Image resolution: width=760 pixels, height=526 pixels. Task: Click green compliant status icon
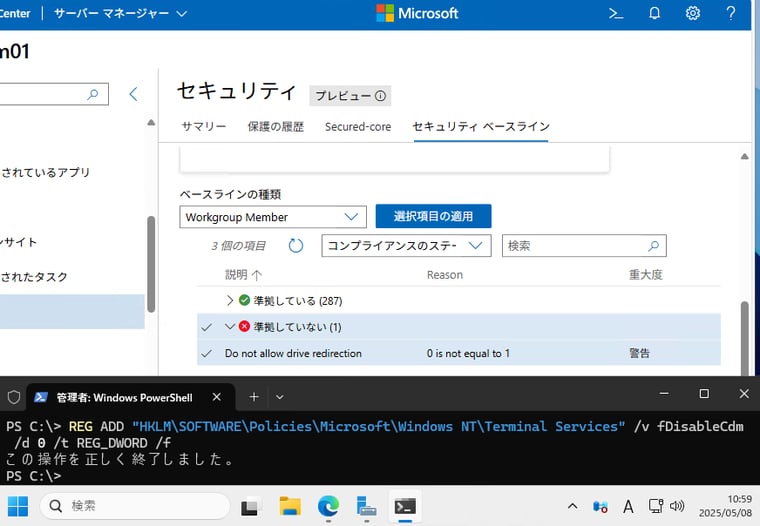coord(244,301)
